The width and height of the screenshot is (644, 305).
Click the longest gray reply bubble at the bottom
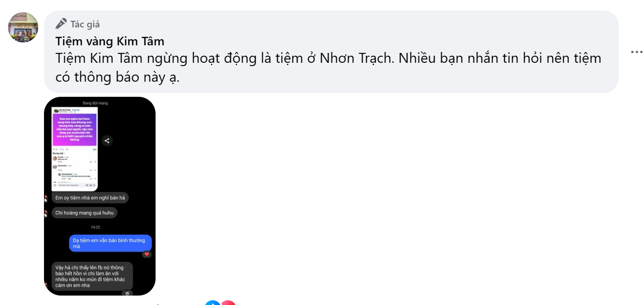click(92, 276)
